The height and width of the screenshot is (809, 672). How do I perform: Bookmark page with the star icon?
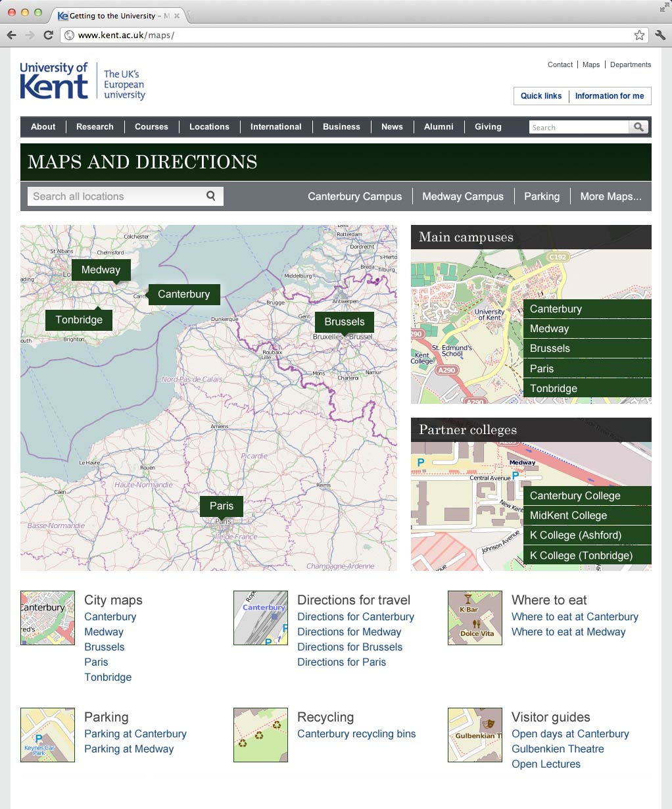pos(639,36)
